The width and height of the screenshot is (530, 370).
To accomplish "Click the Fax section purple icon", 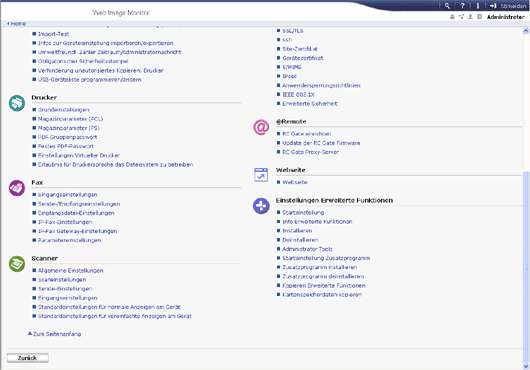I will click(x=17, y=188).
